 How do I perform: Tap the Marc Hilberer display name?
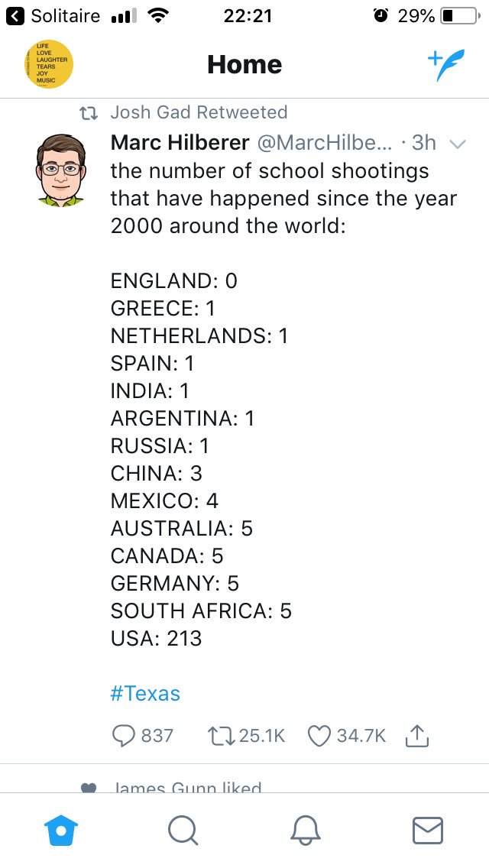[x=180, y=143]
